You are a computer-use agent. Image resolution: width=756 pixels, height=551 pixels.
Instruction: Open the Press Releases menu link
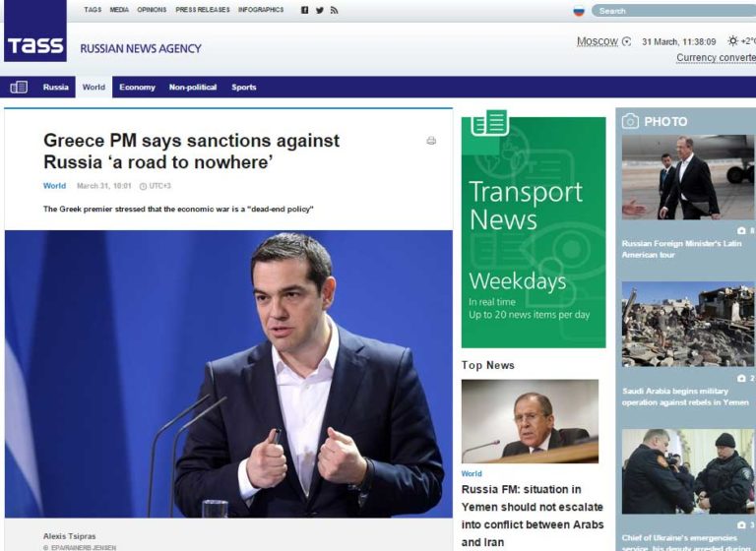[203, 10]
